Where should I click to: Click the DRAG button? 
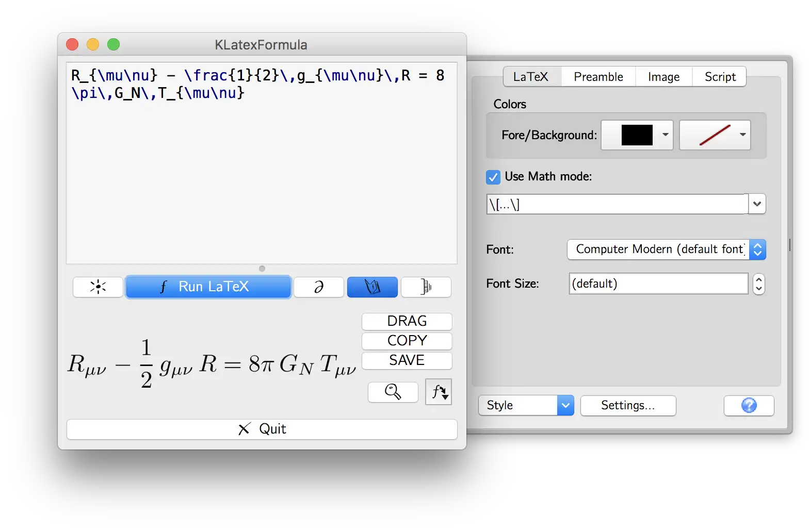[x=407, y=321]
